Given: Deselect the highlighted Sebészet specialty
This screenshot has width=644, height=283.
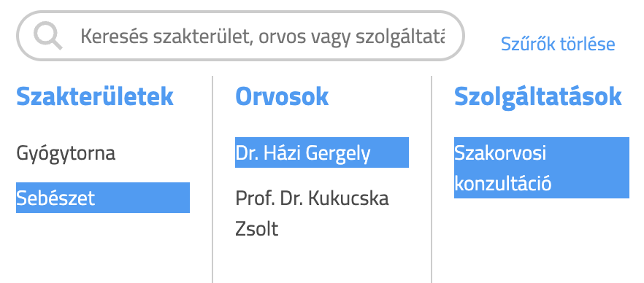Looking at the screenshot, I should coord(103,198).
